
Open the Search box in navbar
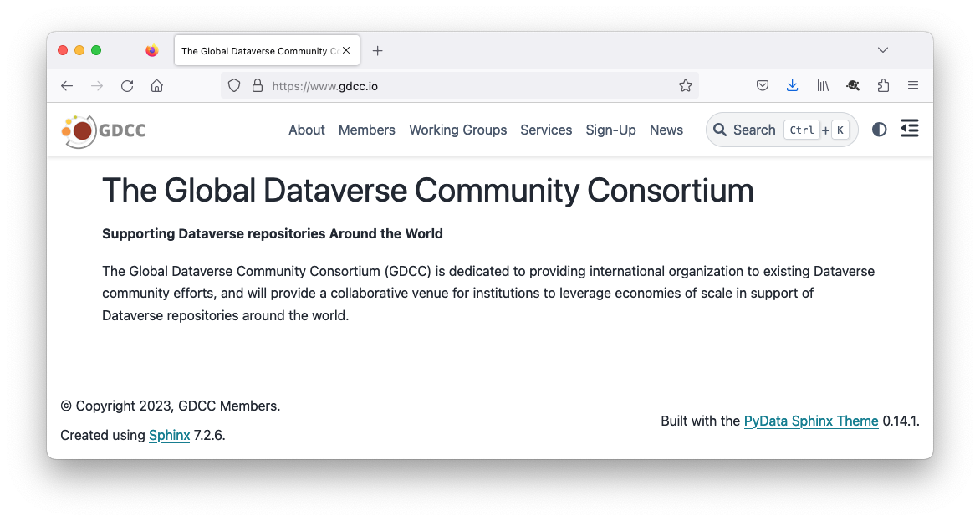781,130
